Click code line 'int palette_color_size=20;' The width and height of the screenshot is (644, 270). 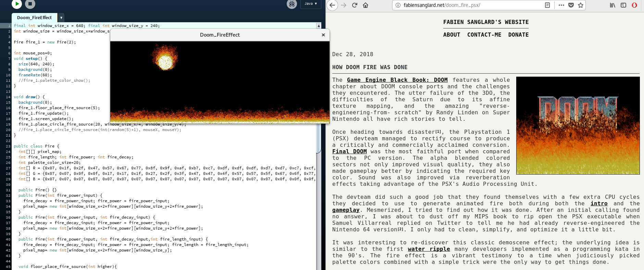(50, 163)
